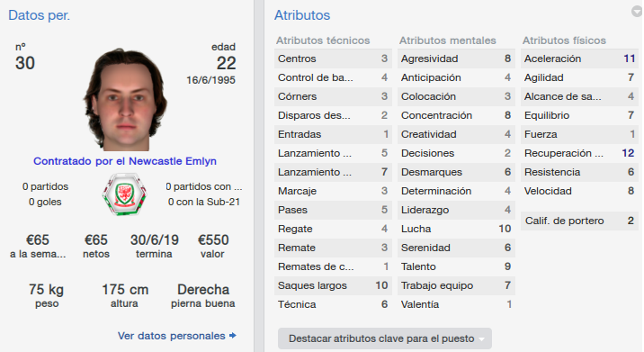Screen dimensions: 644x352
Task: Select the Lucha mental attribute row
Action: click(456, 229)
